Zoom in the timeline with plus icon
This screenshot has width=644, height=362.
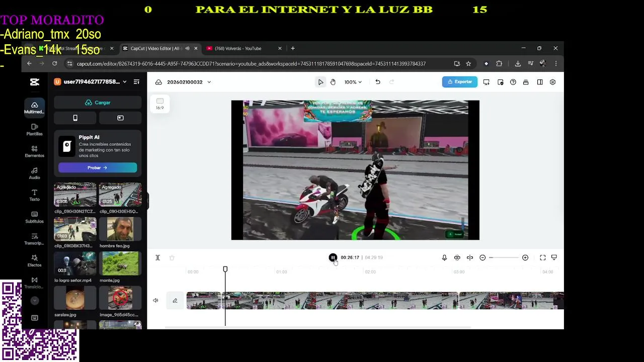point(525,257)
